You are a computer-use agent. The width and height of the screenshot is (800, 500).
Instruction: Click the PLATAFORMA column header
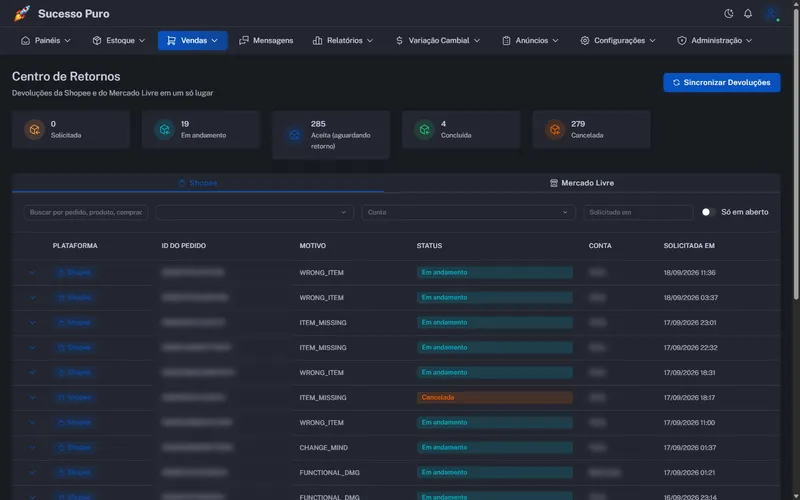pyautogui.click(x=75, y=246)
